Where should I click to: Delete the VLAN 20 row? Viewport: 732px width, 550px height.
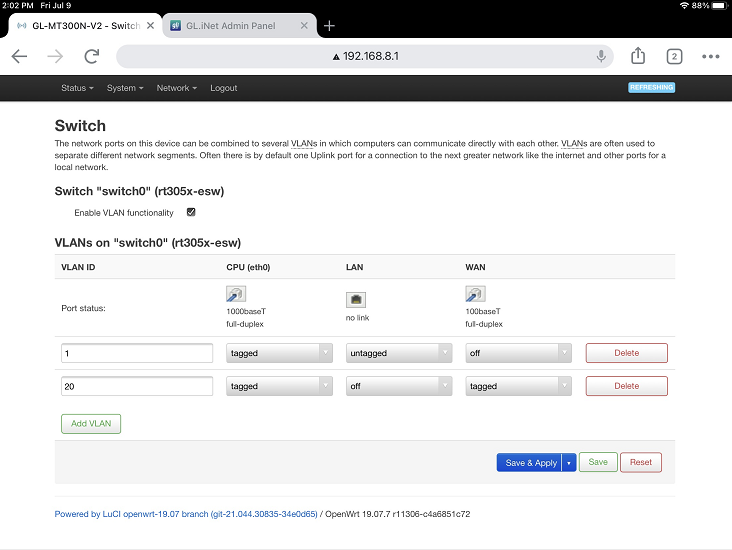[626, 386]
